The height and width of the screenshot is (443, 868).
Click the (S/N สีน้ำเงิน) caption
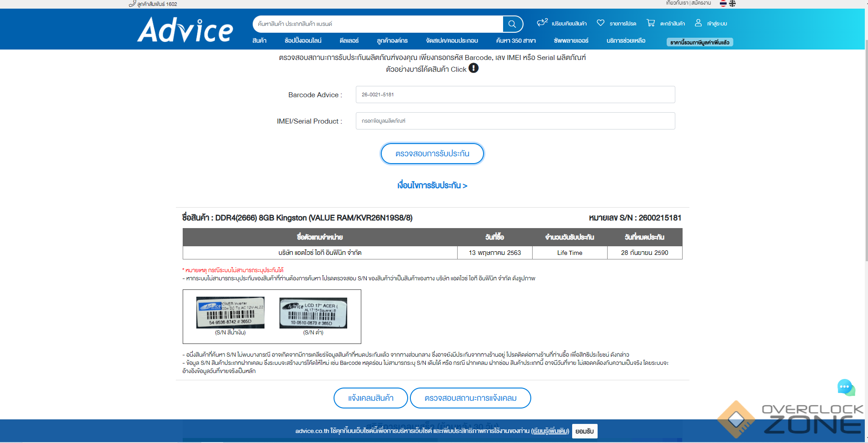tap(230, 333)
